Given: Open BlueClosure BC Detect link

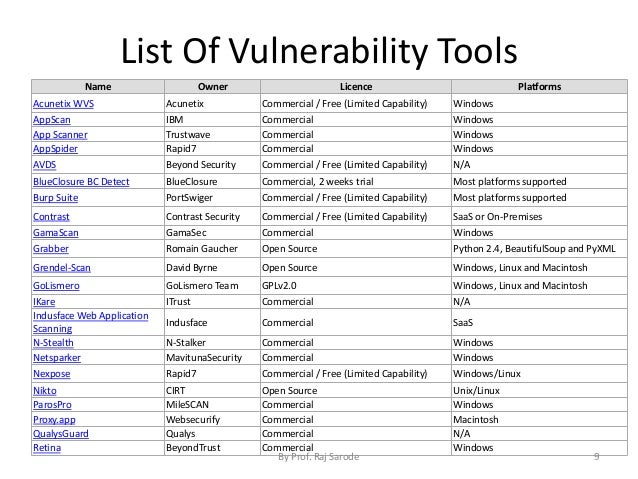Looking at the screenshot, I should 81,182.
